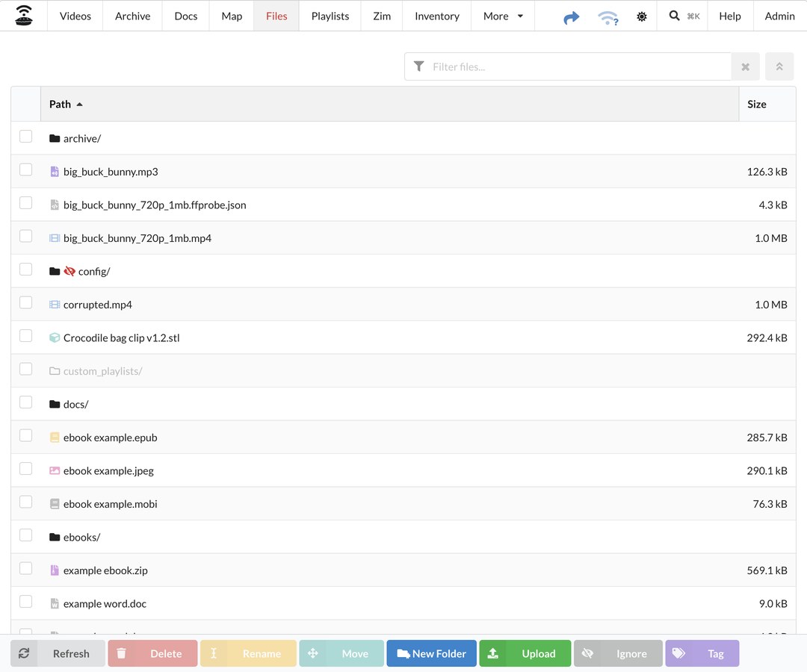Open the Archive tab
Image resolution: width=807 pixels, height=672 pixels.
[x=132, y=16]
